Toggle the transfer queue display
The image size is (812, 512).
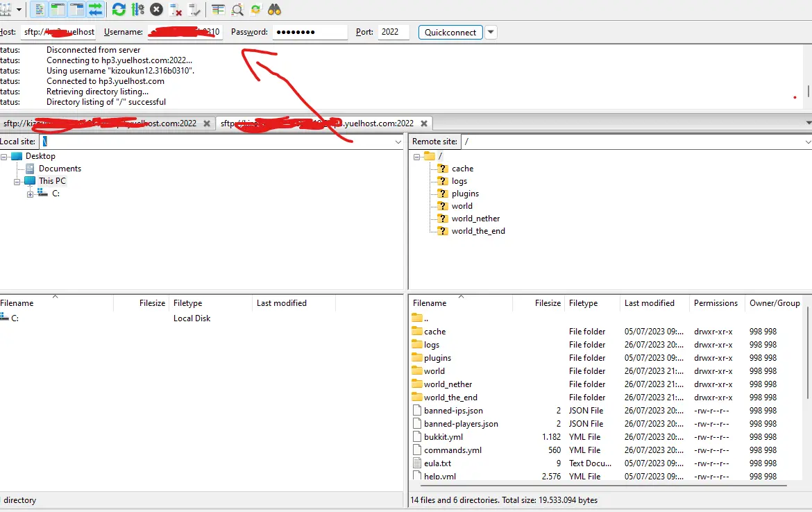click(x=95, y=10)
